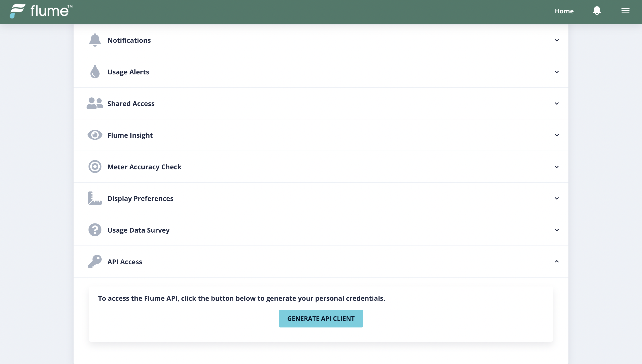This screenshot has width=642, height=364.
Task: Collapse the API Access section chevron
Action: click(x=557, y=262)
